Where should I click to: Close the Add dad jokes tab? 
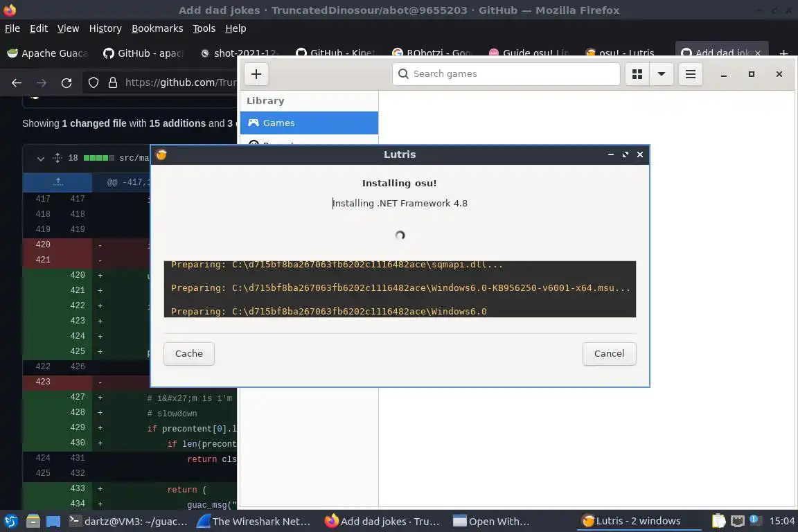pos(758,53)
